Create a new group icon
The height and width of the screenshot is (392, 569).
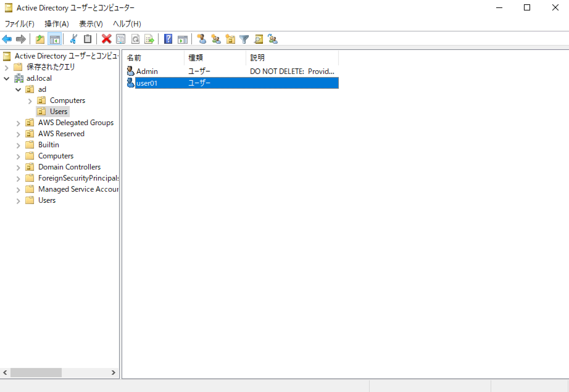point(216,39)
